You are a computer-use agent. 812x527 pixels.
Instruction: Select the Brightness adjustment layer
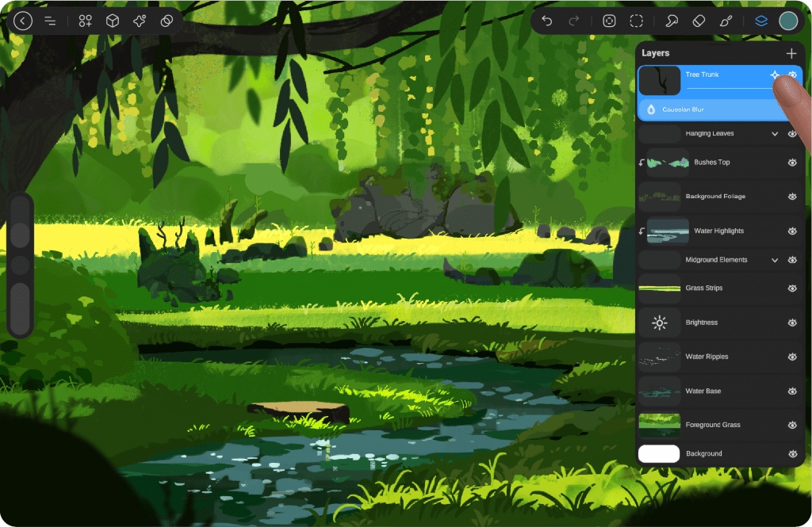tap(701, 323)
